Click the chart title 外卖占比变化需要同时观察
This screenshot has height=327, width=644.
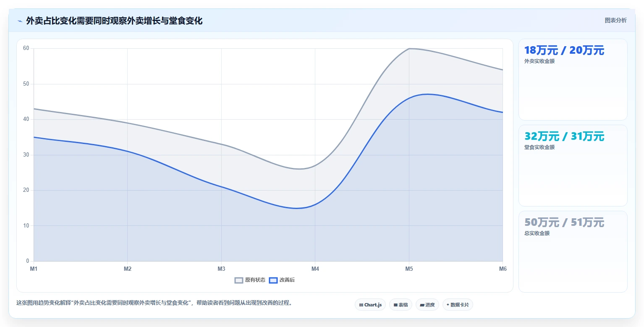point(114,21)
